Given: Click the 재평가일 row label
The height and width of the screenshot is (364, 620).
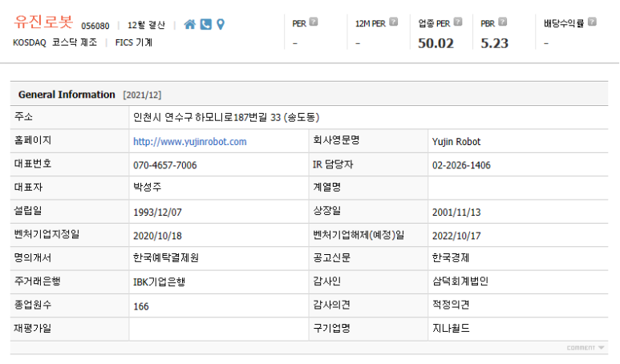Looking at the screenshot, I should (x=33, y=328).
